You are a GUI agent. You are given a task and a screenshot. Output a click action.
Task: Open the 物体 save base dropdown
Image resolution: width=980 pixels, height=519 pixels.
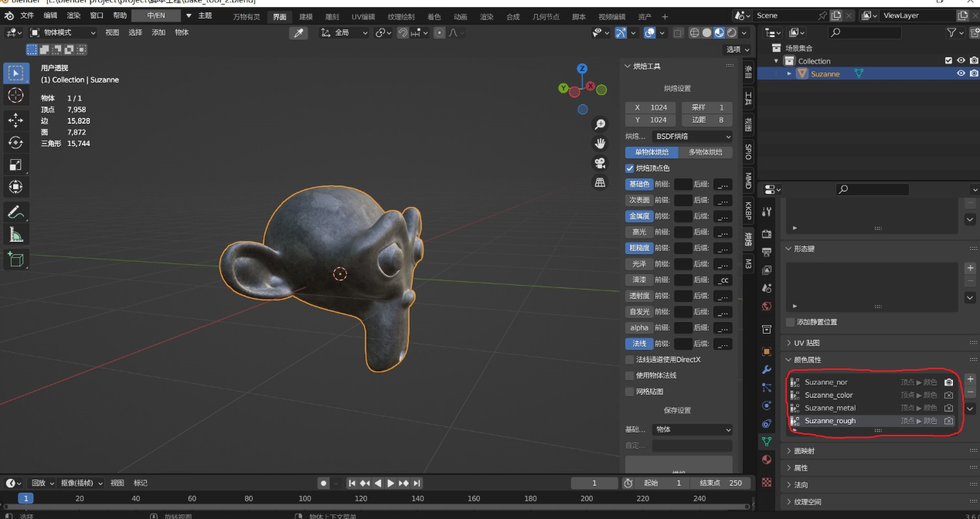click(x=692, y=429)
